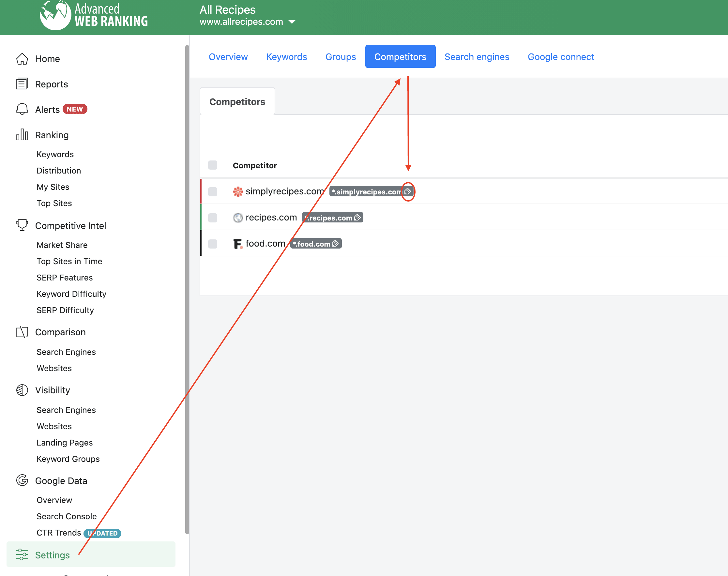
Task: Open Websites under Visibility
Action: click(54, 426)
